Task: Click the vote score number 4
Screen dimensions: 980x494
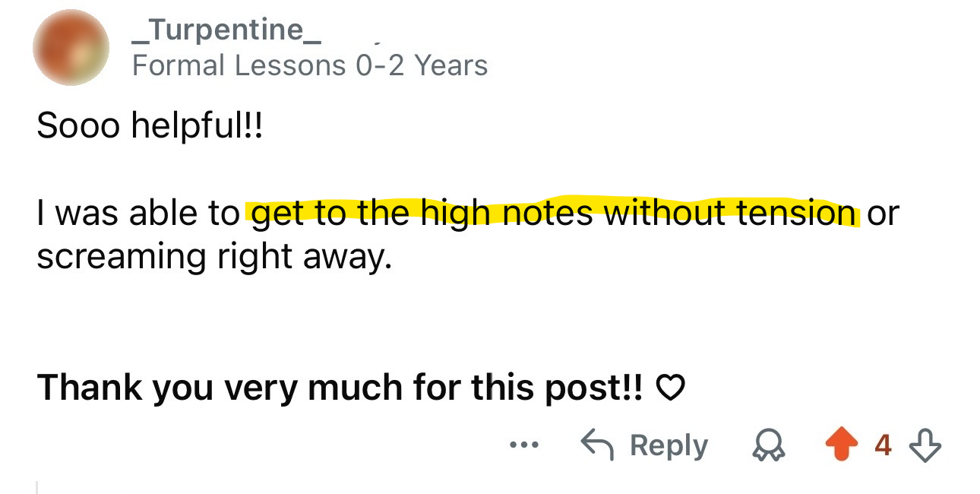Action: click(x=883, y=445)
